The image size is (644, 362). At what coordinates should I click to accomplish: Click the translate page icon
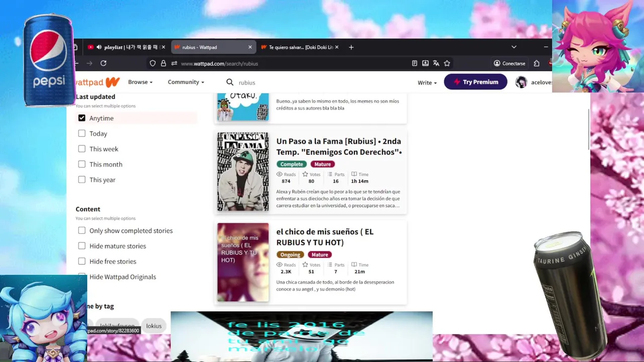point(436,63)
